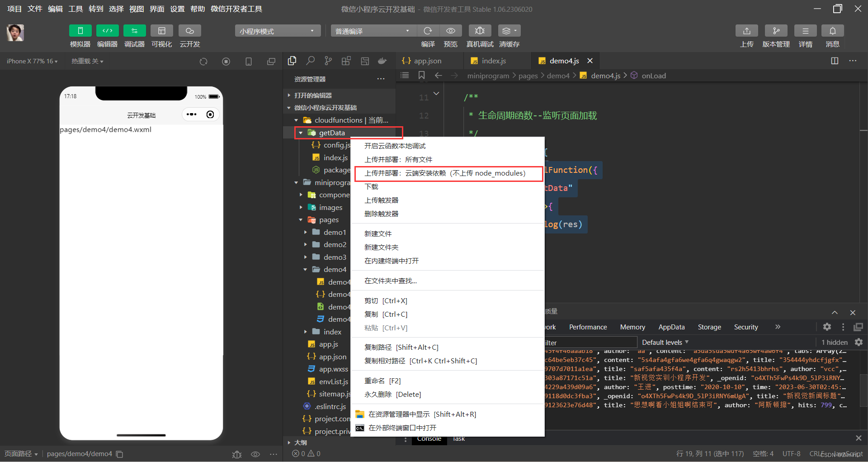This screenshot has width=868, height=462.
Task: Open the extensions sidebar icon
Action: pyautogui.click(x=346, y=61)
